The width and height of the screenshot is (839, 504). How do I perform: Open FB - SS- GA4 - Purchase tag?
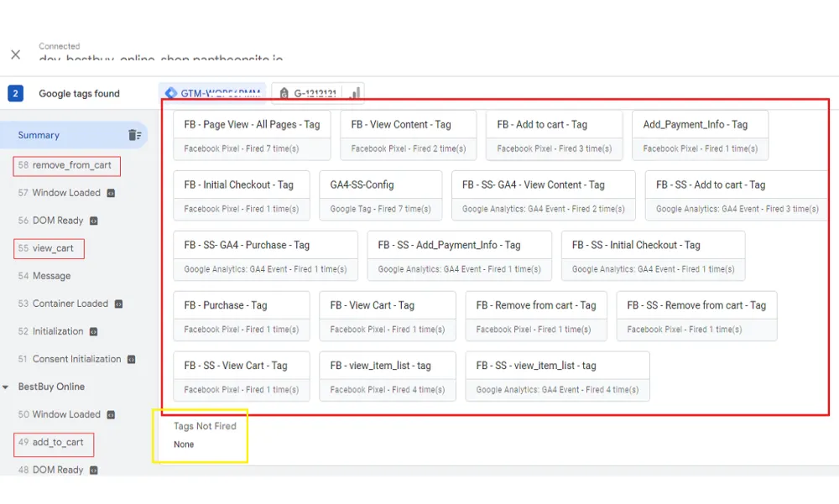265,256
